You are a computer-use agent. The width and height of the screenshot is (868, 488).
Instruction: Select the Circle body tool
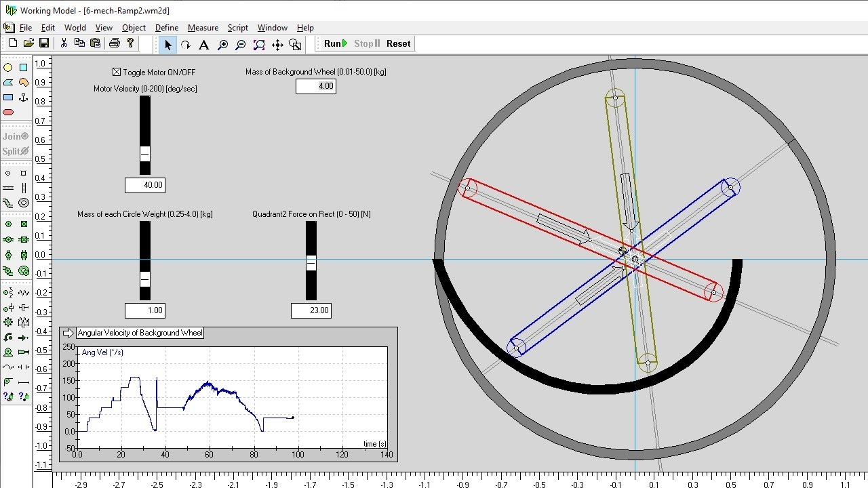pyautogui.click(x=8, y=67)
